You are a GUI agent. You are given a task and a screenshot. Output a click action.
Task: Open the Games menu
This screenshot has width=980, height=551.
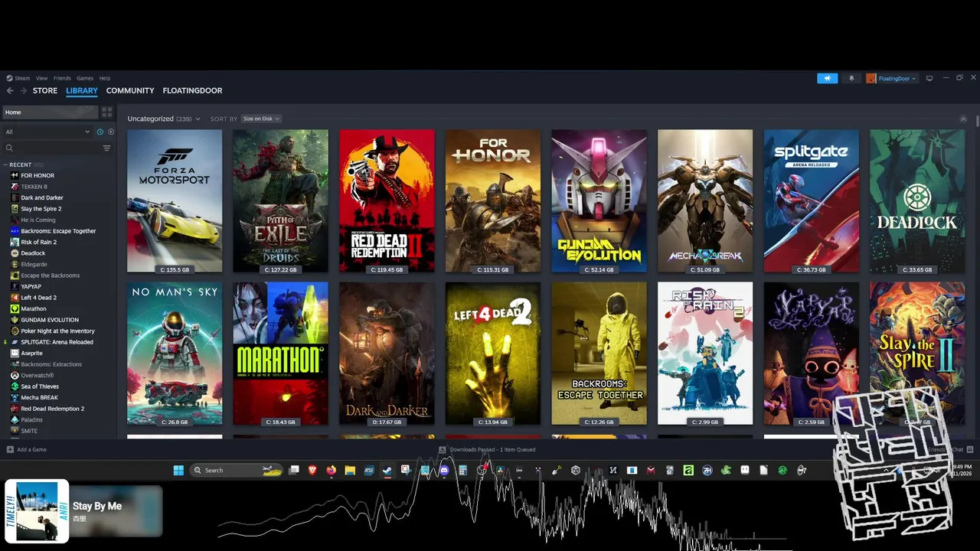point(85,78)
